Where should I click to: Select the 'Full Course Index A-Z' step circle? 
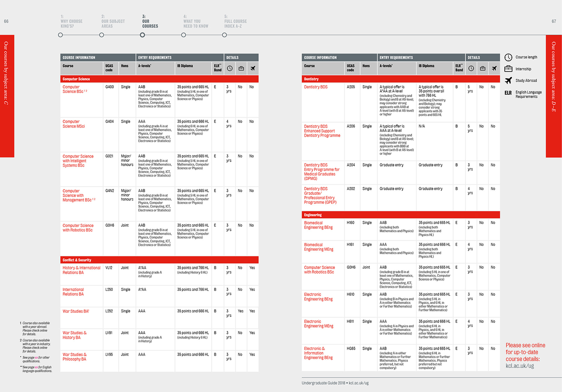coord(225,35)
